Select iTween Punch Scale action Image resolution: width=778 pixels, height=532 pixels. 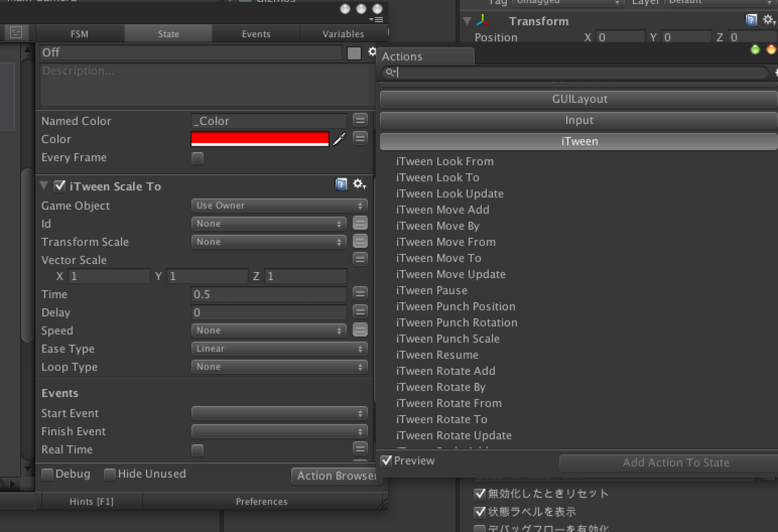coord(448,339)
